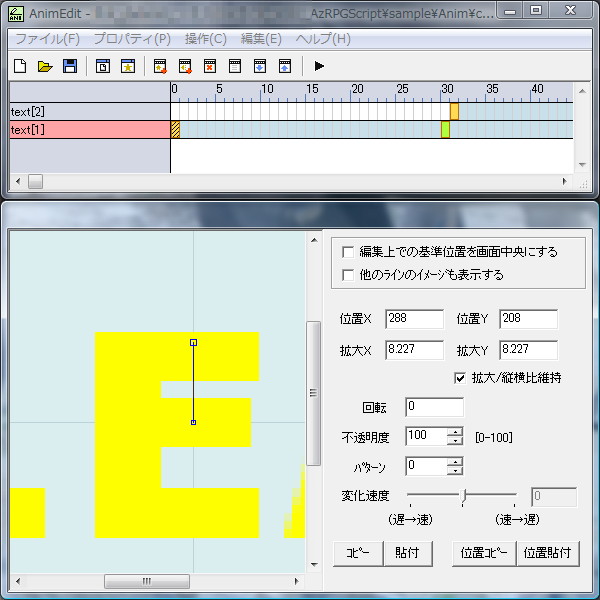The width and height of the screenshot is (600, 600).
Task: Select the hatched first keyframe of text[1]
Action: pyautogui.click(x=175, y=129)
